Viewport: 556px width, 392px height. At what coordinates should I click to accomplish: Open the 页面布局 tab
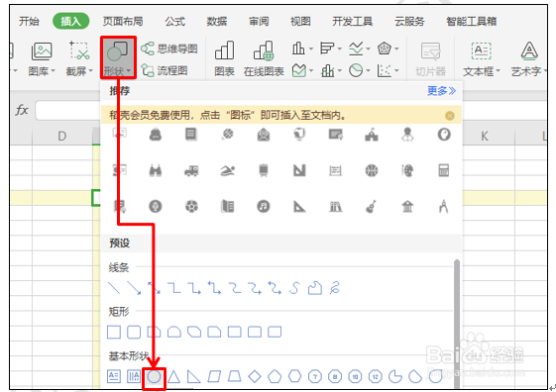[x=123, y=21]
